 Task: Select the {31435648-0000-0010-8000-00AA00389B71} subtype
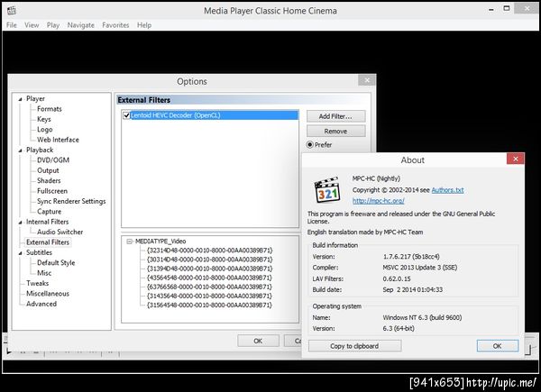click(x=209, y=296)
